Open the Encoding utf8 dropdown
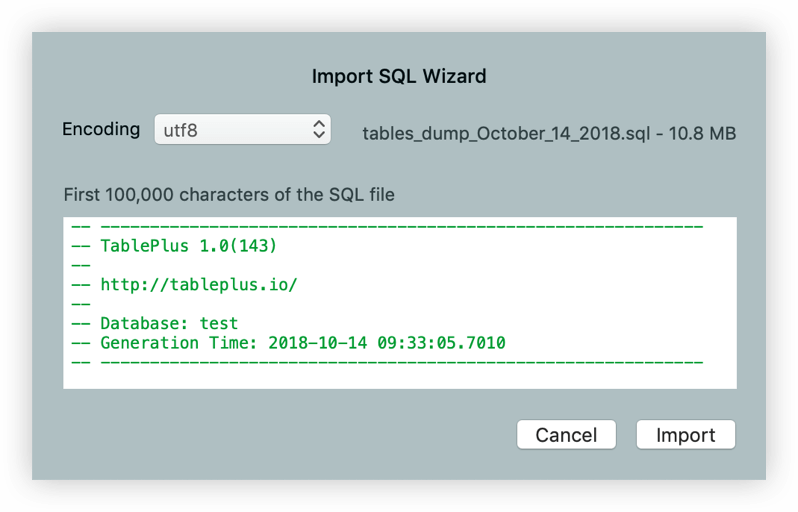 pos(241,129)
